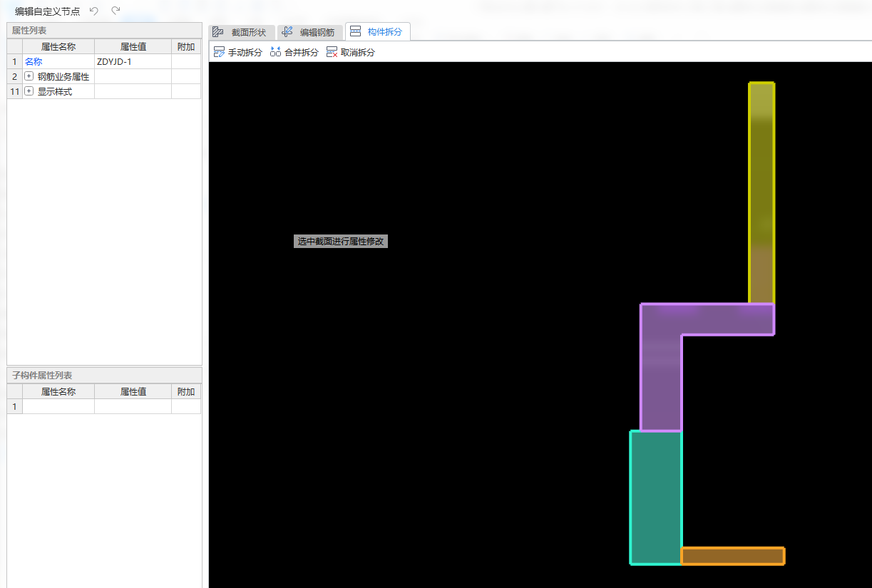Click the 附加 header in 子构件属性列表
The width and height of the screenshot is (872, 588).
pos(186,392)
